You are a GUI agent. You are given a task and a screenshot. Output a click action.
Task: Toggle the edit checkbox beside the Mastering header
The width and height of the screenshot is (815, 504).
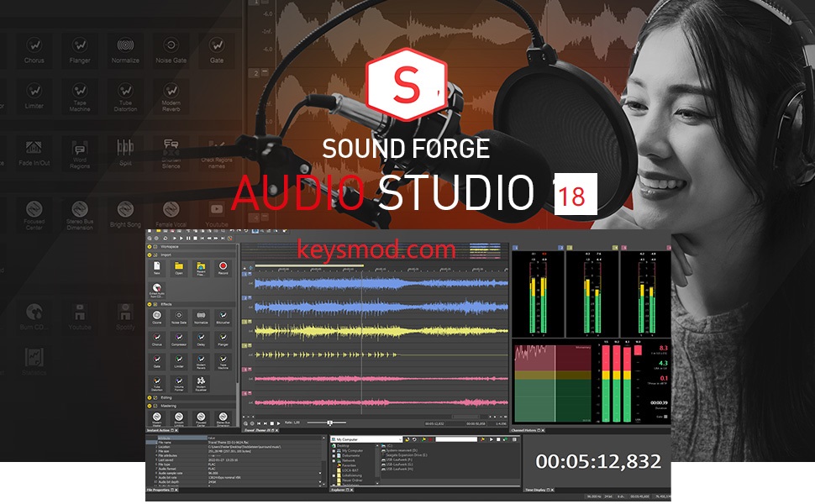coord(155,406)
